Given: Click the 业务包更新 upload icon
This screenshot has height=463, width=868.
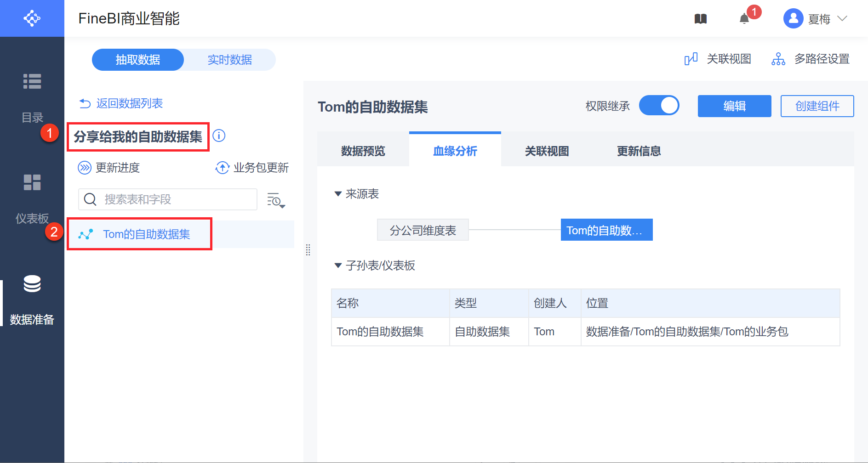Looking at the screenshot, I should [223, 168].
